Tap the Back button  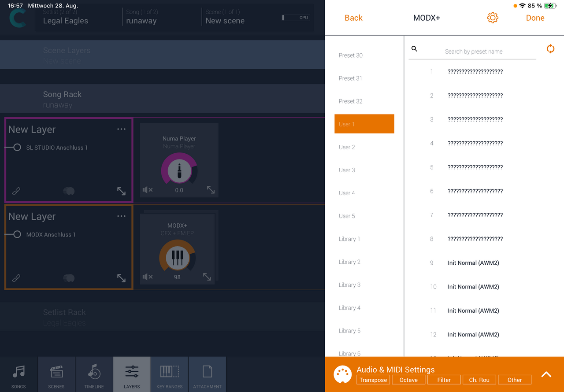353,18
